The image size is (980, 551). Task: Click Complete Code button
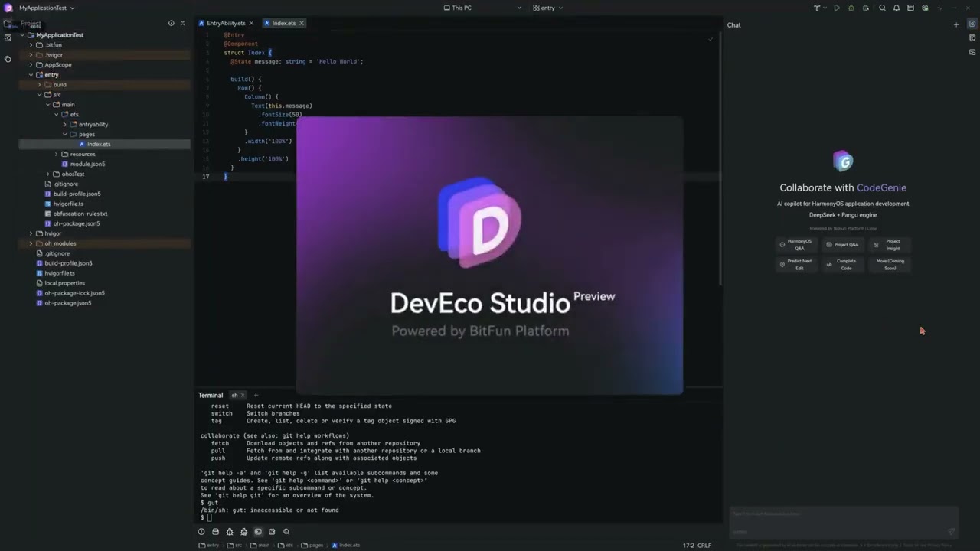[842, 264]
